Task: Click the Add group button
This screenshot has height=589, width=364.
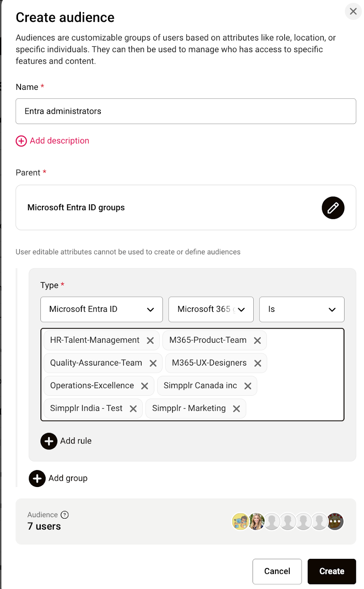Action: tap(37, 479)
